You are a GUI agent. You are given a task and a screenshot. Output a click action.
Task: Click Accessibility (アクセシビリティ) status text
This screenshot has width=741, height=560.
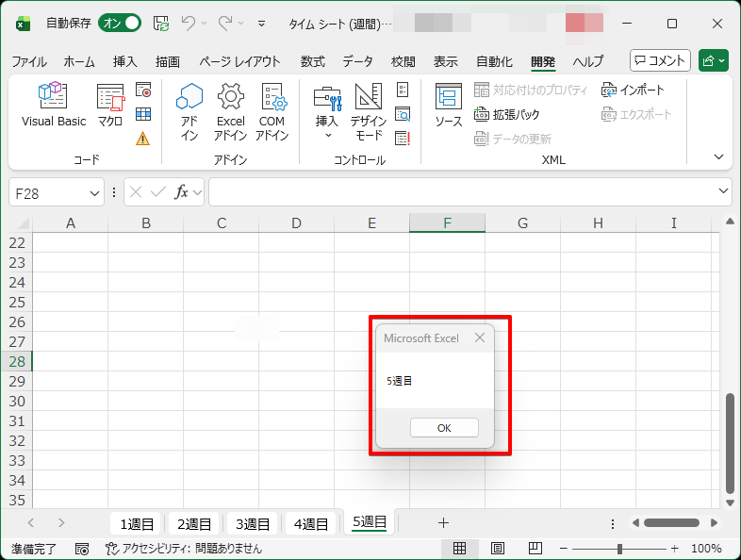183,549
